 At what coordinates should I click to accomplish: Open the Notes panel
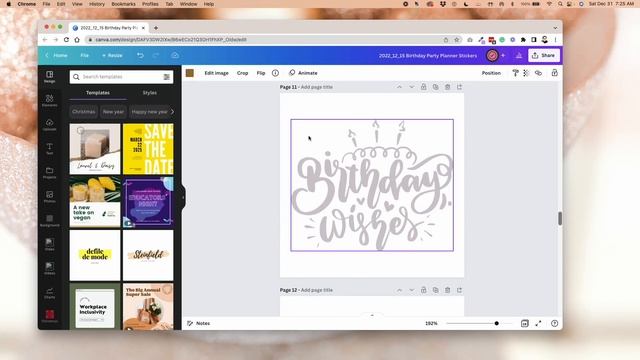pyautogui.click(x=198, y=323)
